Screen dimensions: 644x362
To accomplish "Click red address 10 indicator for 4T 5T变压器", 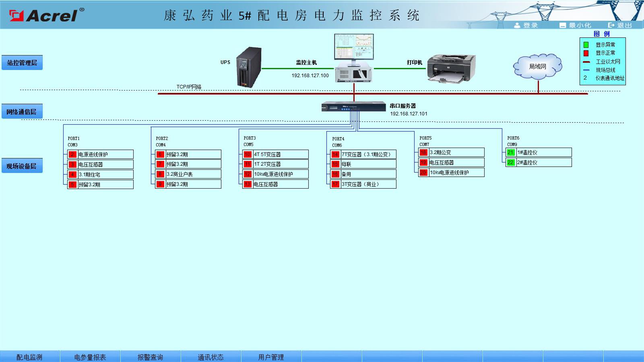I will pyautogui.click(x=248, y=154).
